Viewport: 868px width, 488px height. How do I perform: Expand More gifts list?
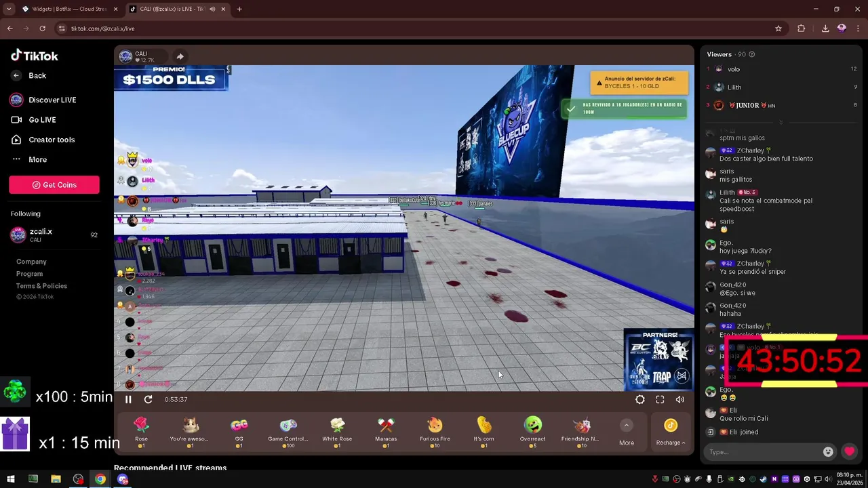pyautogui.click(x=627, y=432)
